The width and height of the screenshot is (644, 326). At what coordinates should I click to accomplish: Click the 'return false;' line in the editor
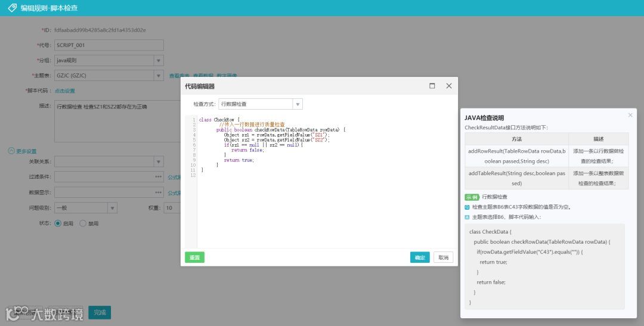247,150
